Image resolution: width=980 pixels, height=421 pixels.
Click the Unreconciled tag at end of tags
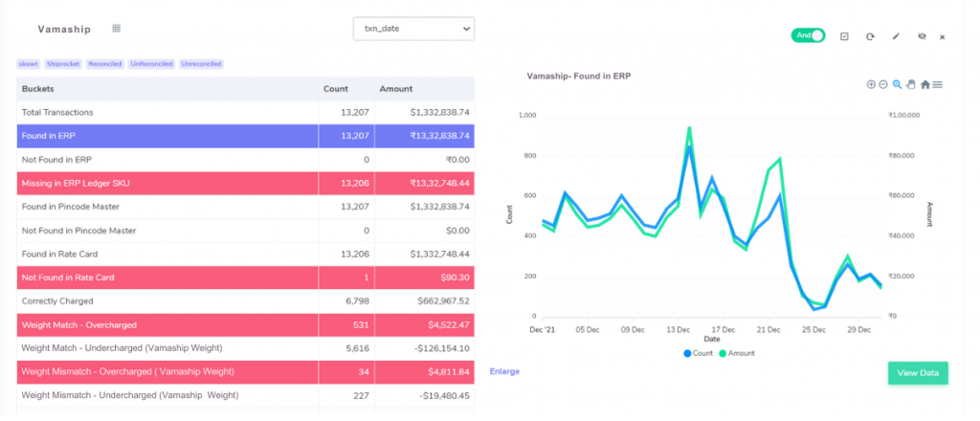point(201,64)
